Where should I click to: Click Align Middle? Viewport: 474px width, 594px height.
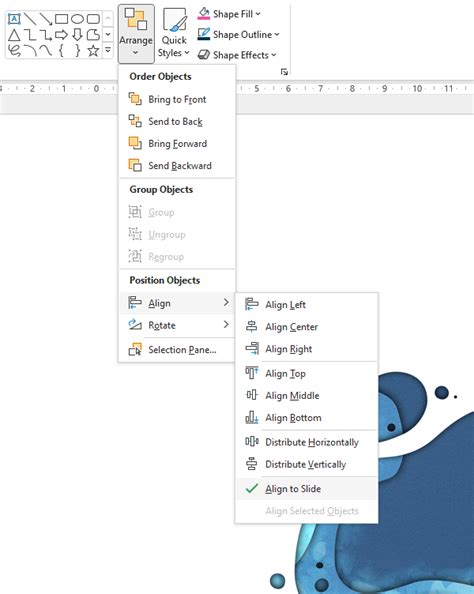(x=307, y=395)
